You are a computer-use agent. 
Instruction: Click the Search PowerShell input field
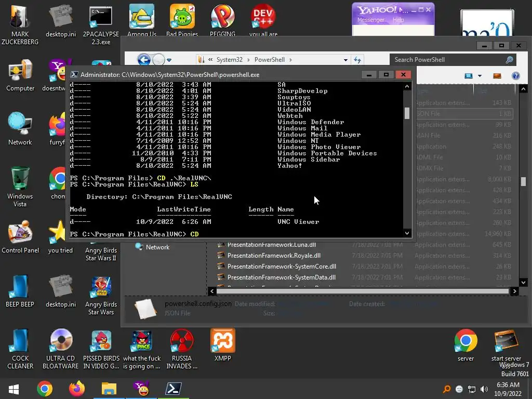click(x=453, y=60)
